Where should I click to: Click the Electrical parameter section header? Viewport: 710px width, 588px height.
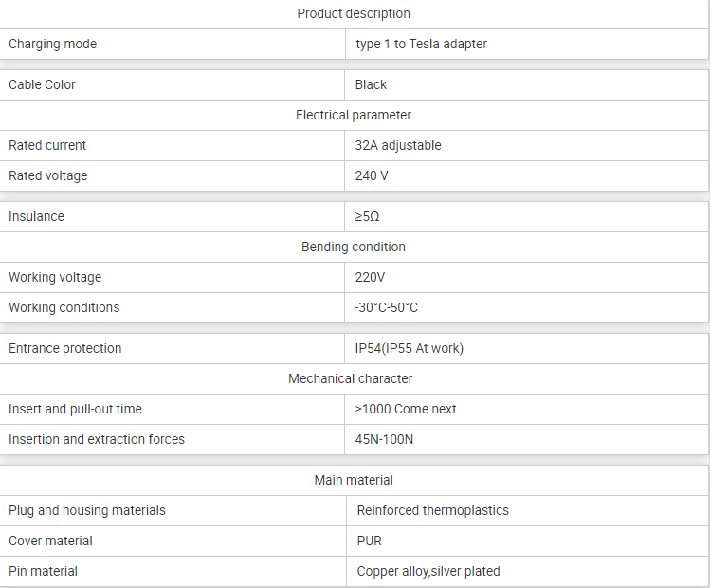click(354, 115)
